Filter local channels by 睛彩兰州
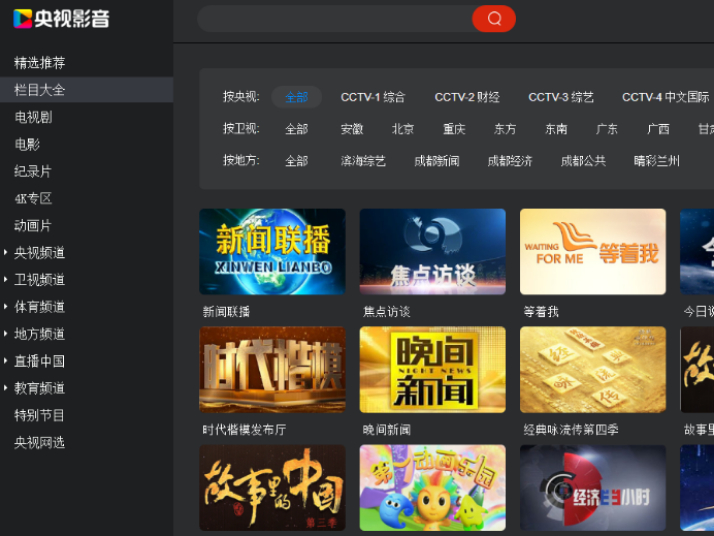 (x=657, y=161)
